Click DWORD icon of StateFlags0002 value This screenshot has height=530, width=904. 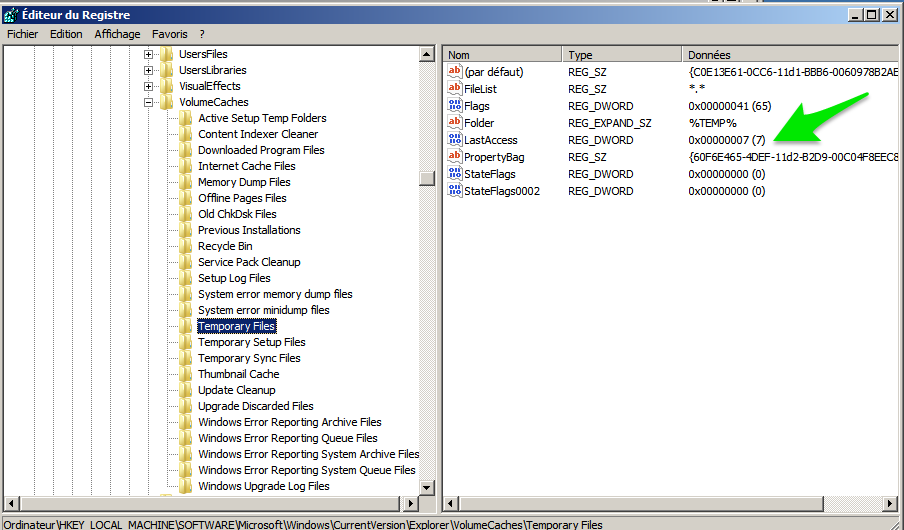tap(455, 190)
